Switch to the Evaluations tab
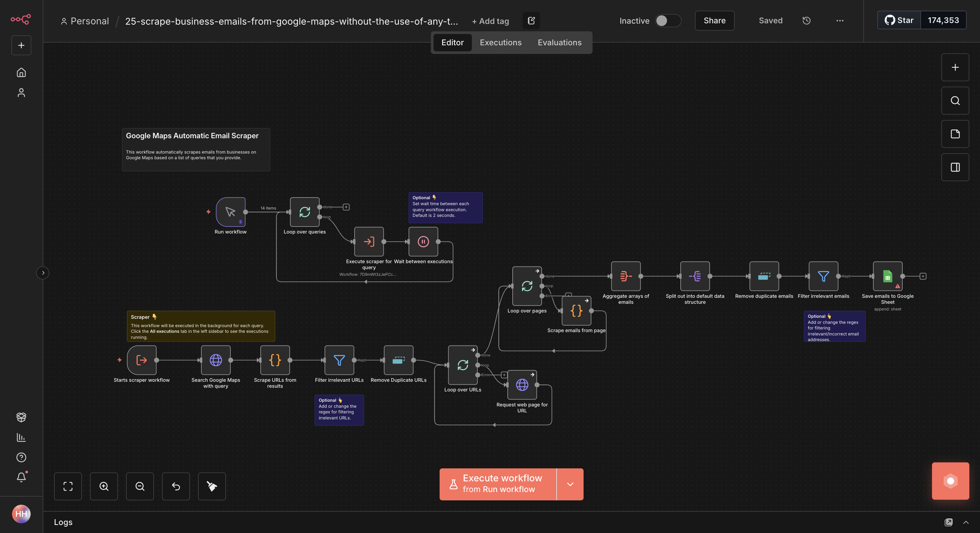This screenshot has height=533, width=980. (x=559, y=43)
